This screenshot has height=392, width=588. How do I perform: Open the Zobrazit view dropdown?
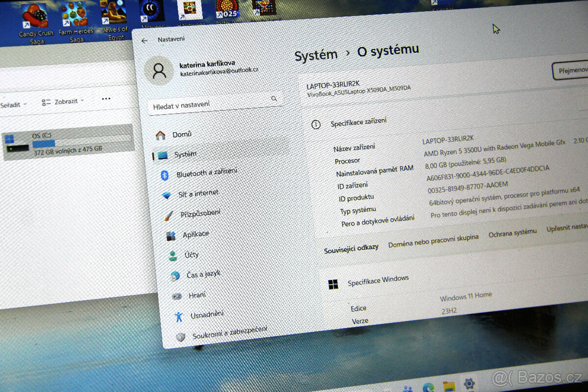pos(63,101)
